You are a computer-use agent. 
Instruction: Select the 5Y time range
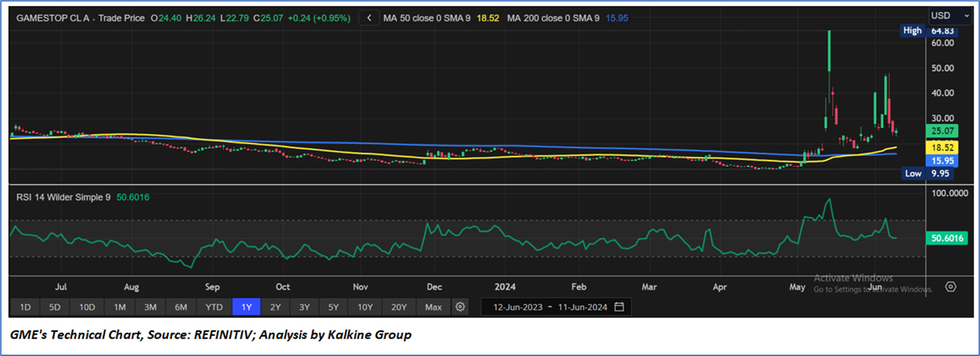tap(333, 307)
